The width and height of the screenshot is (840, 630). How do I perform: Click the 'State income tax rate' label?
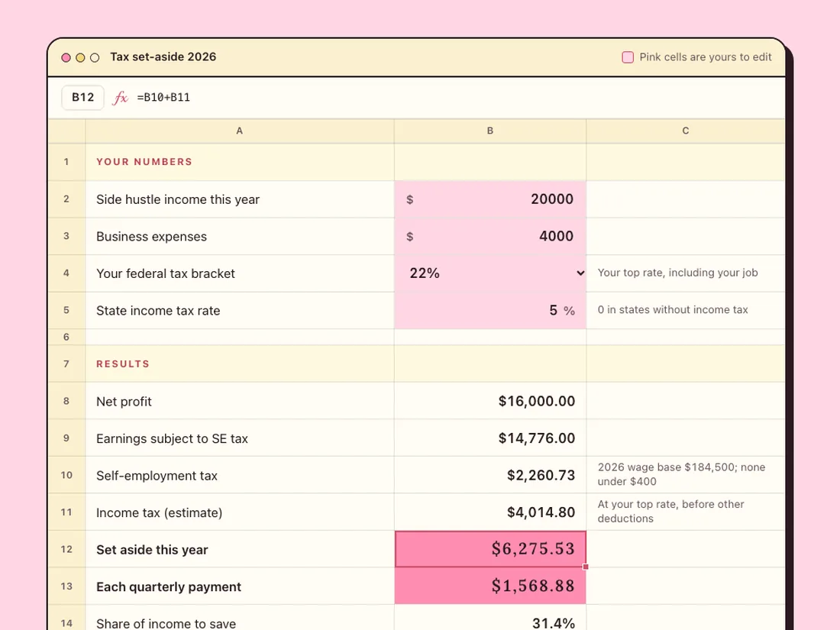[158, 310]
